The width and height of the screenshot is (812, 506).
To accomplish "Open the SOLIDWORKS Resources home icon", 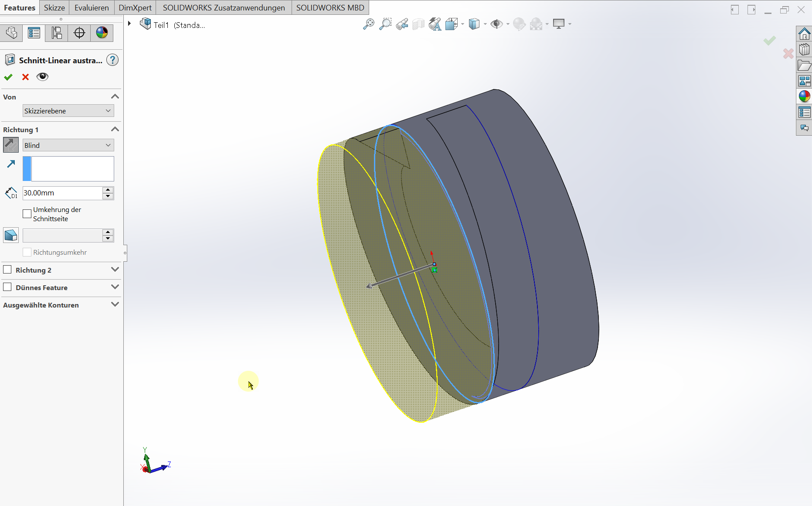I will tap(804, 34).
